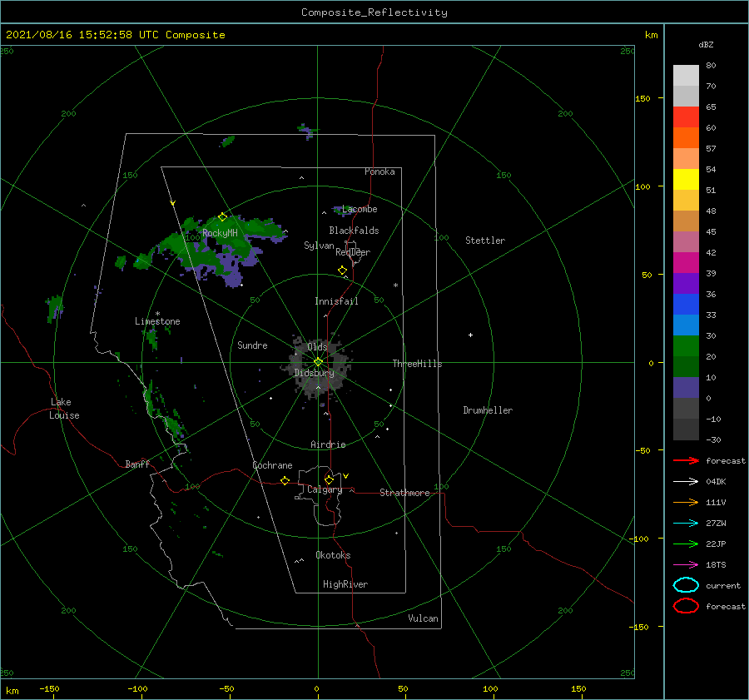This screenshot has width=749, height=700.
Task: Click the Stettler town label
Action: [x=485, y=241]
